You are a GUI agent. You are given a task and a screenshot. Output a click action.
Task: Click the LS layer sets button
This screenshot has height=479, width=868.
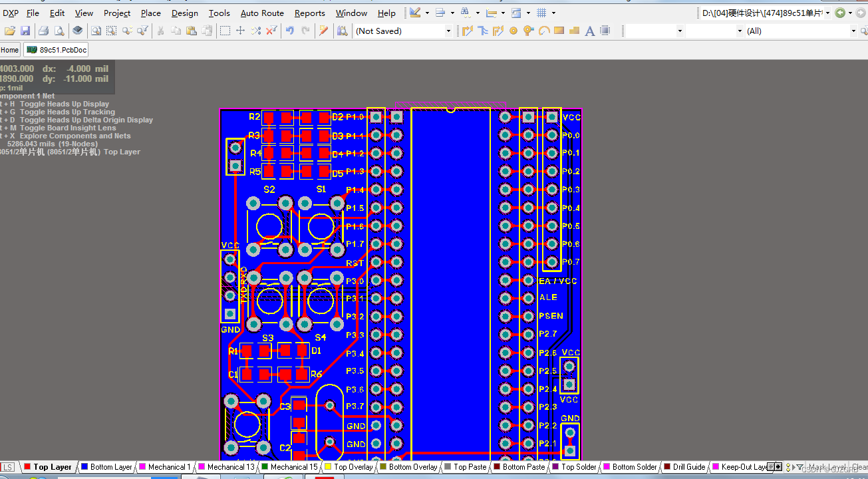[x=7, y=466]
